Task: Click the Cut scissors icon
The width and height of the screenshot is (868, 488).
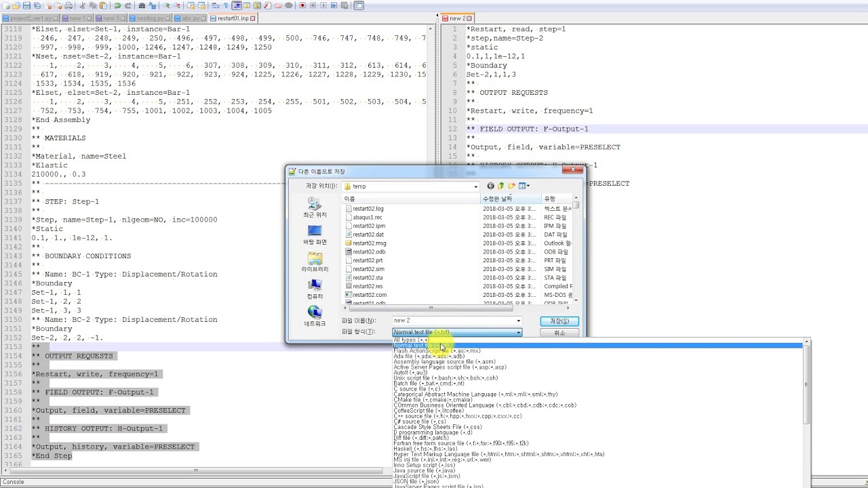Action: pos(82,5)
